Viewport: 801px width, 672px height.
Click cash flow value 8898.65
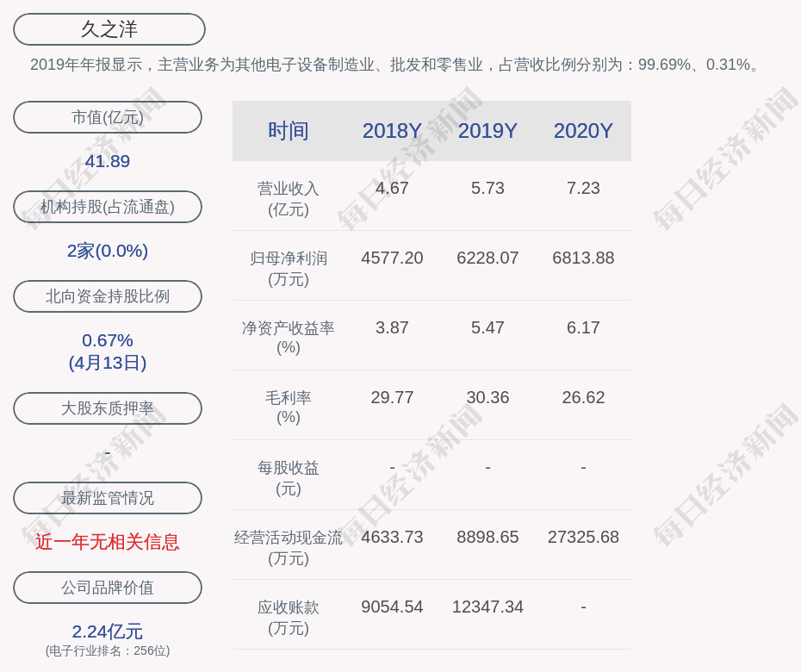[x=487, y=537]
